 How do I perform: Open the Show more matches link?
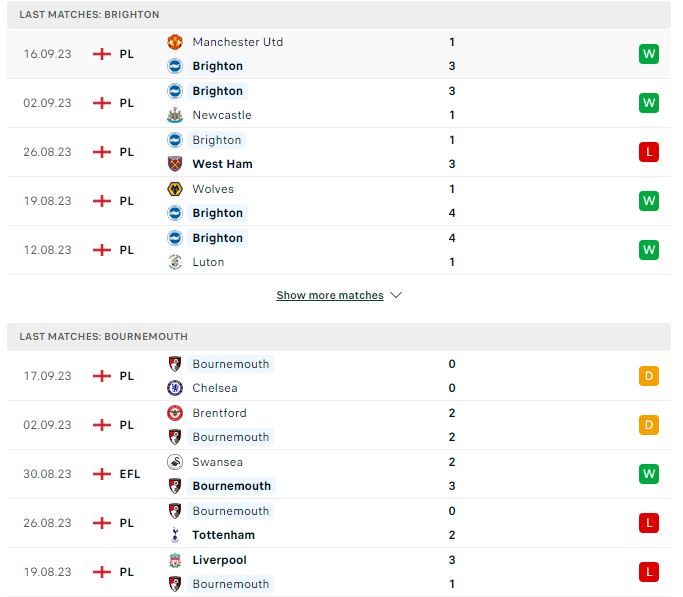[330, 295]
